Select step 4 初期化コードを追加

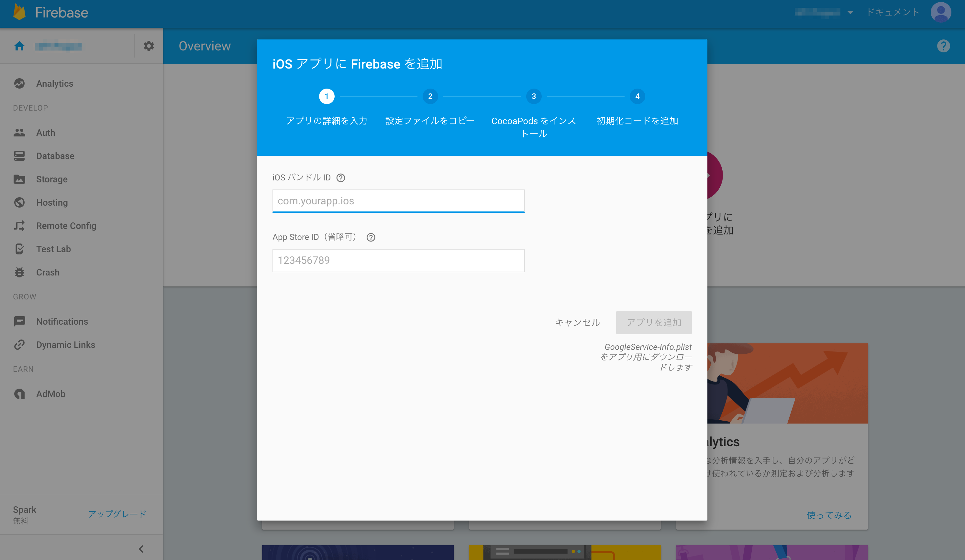pos(637,107)
